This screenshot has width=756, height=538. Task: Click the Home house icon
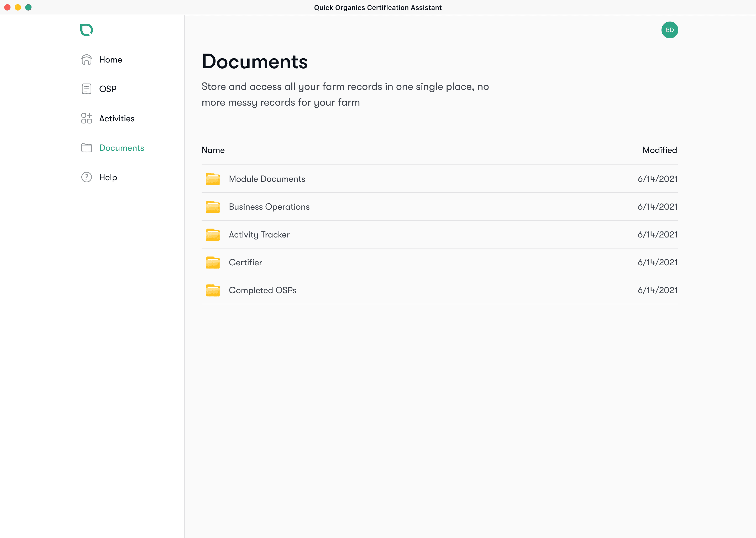86,60
